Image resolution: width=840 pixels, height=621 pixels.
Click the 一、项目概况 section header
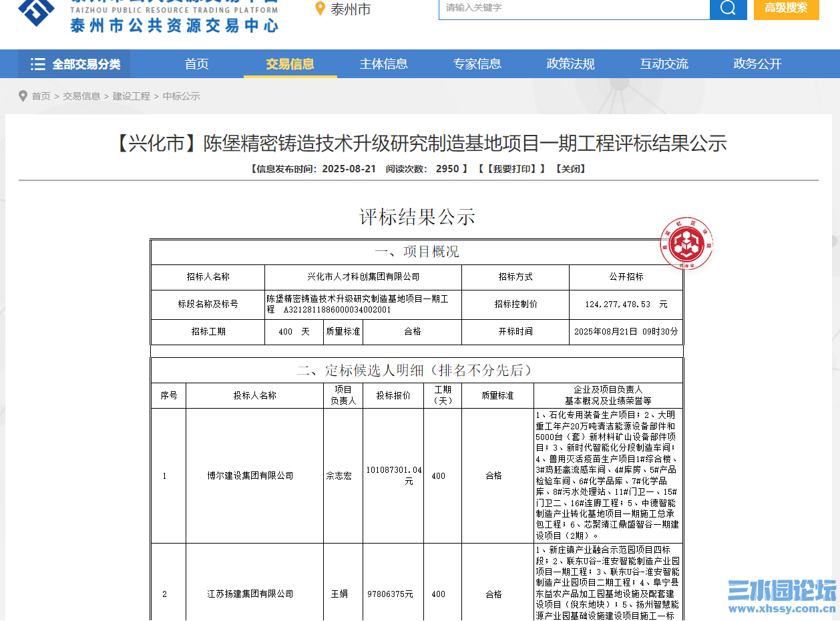tap(417, 252)
